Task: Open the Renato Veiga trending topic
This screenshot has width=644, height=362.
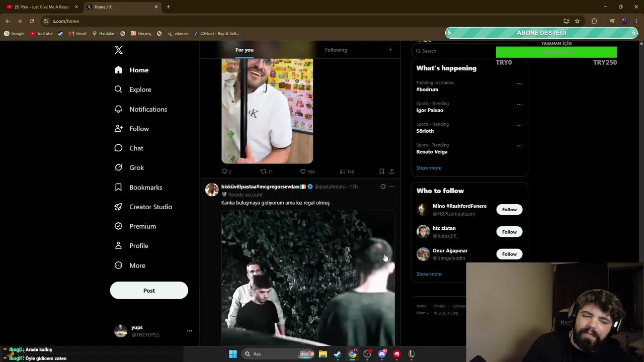Action: tap(432, 152)
